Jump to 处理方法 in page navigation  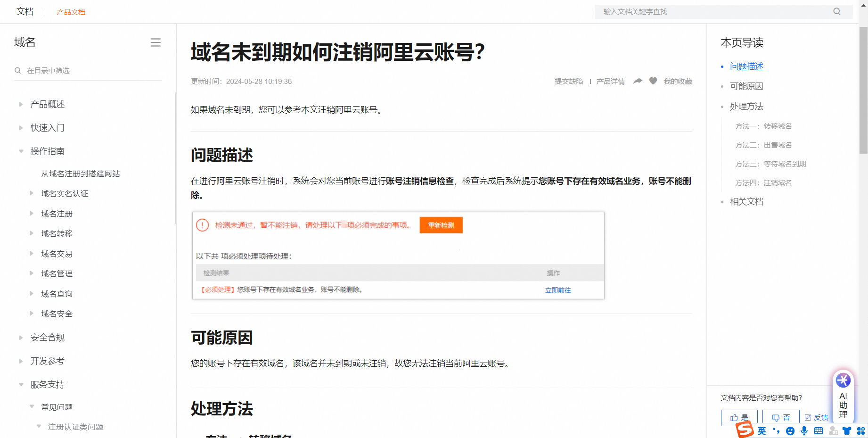(x=746, y=107)
